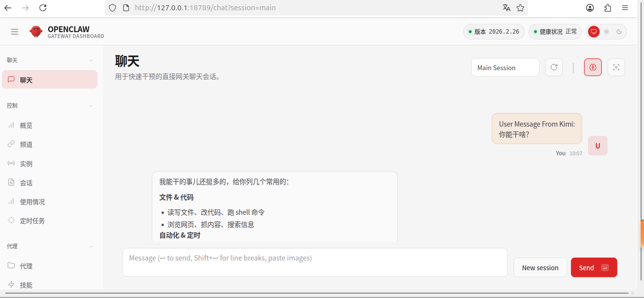The image size is (644, 298).
Task: Click the 自动化 & 定时 heading in reply
Action: coord(180,235)
